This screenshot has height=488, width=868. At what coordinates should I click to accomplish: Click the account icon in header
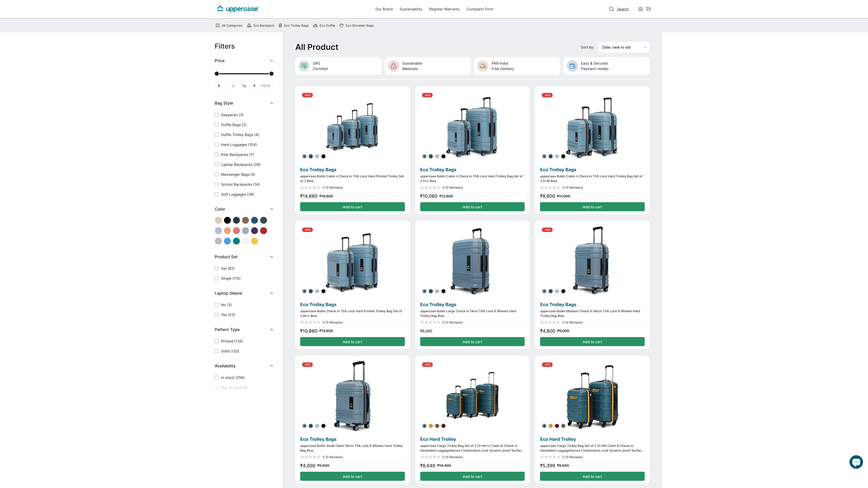tap(640, 9)
